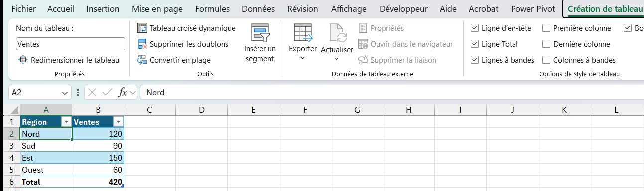Screen dimensions: 644x191
Task: Click the formula bar confirm checkmark
Action: point(106,93)
